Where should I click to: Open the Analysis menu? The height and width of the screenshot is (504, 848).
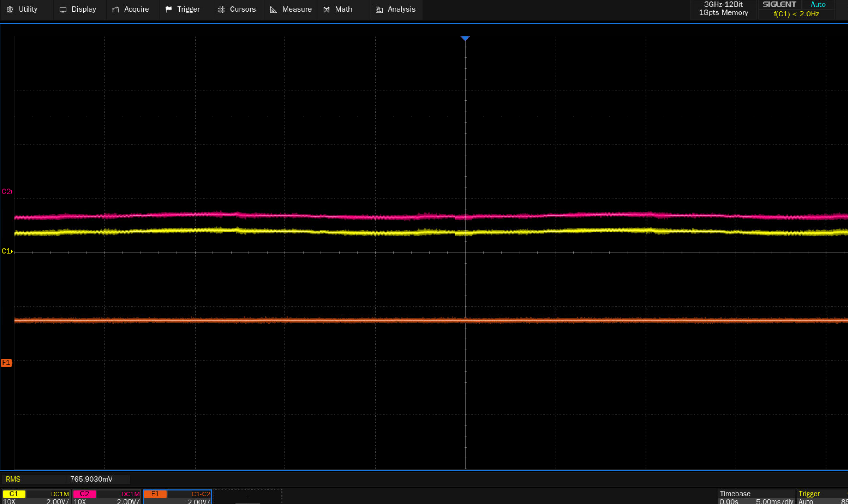pos(396,9)
